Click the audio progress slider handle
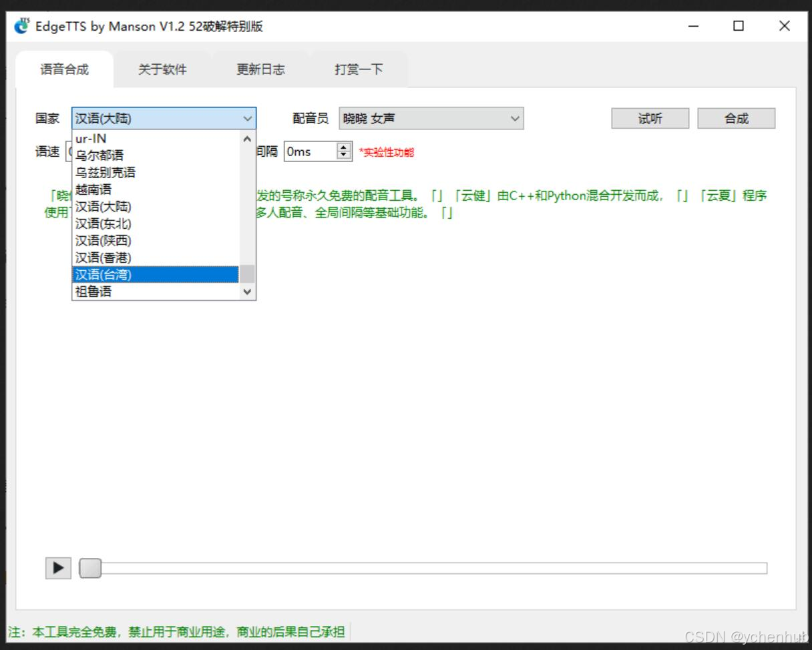Image resolution: width=812 pixels, height=650 pixels. coord(90,568)
